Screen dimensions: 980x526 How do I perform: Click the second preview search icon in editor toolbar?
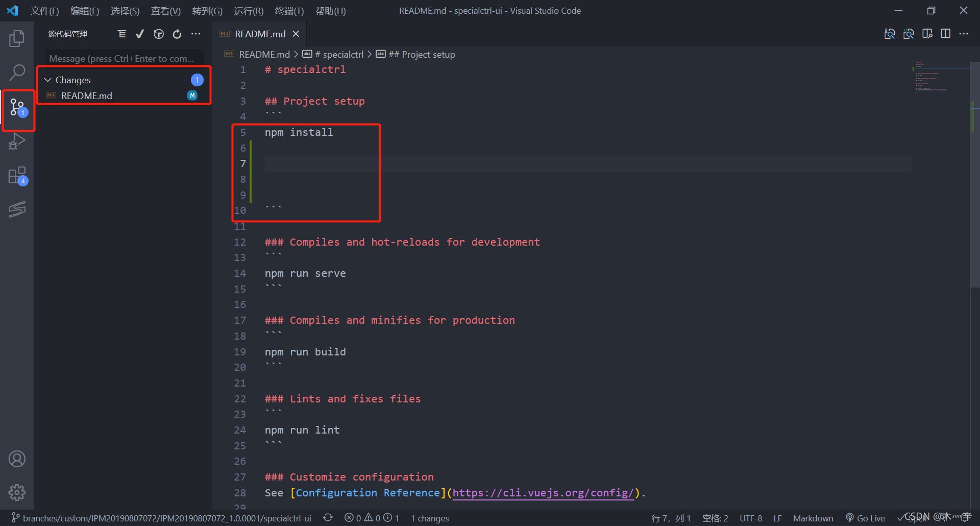(909, 34)
